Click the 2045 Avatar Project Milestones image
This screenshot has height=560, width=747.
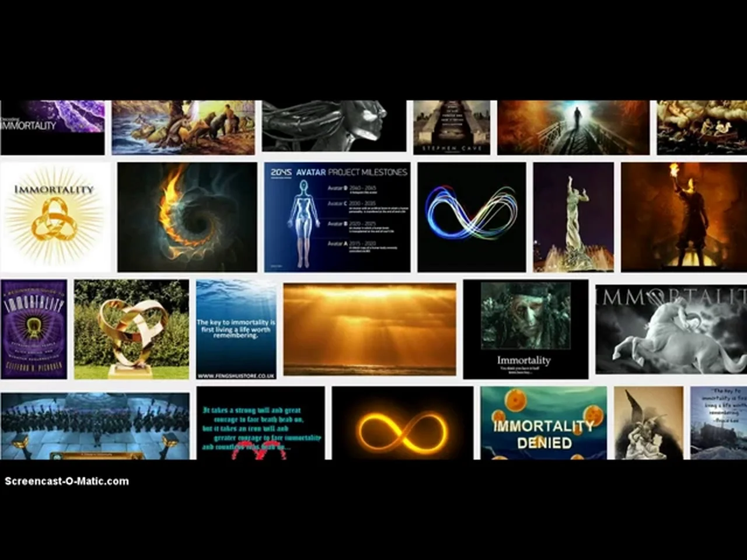(x=337, y=217)
